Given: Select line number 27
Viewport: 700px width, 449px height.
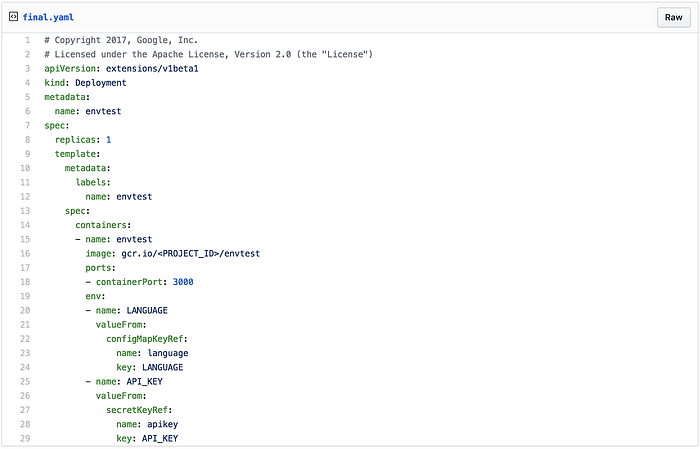Looking at the screenshot, I should tap(25, 410).
